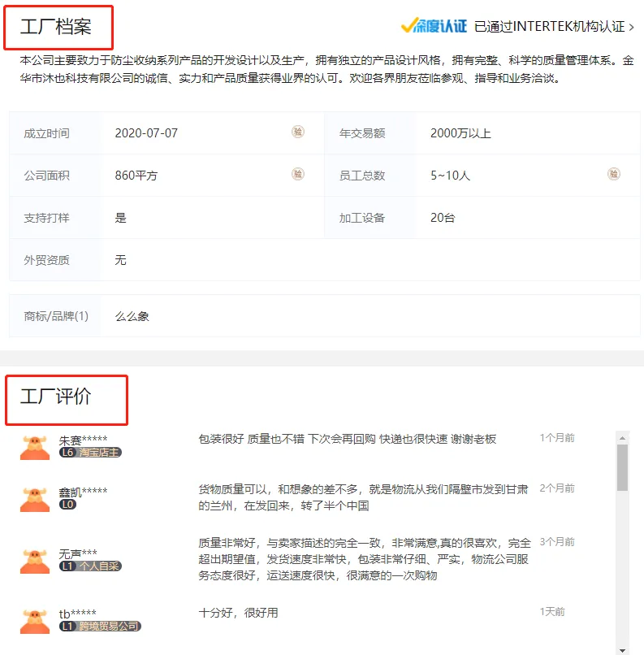Click verified icon next to 员工总数 5~10人
The image size is (644, 655).
coord(613,174)
